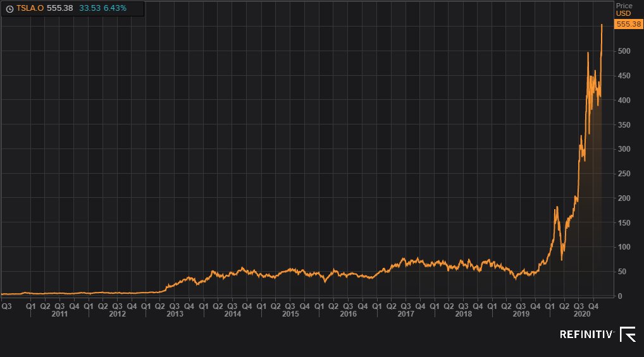This screenshot has height=357, width=644.
Task: Click the 2016 year label
Action: coord(349,314)
